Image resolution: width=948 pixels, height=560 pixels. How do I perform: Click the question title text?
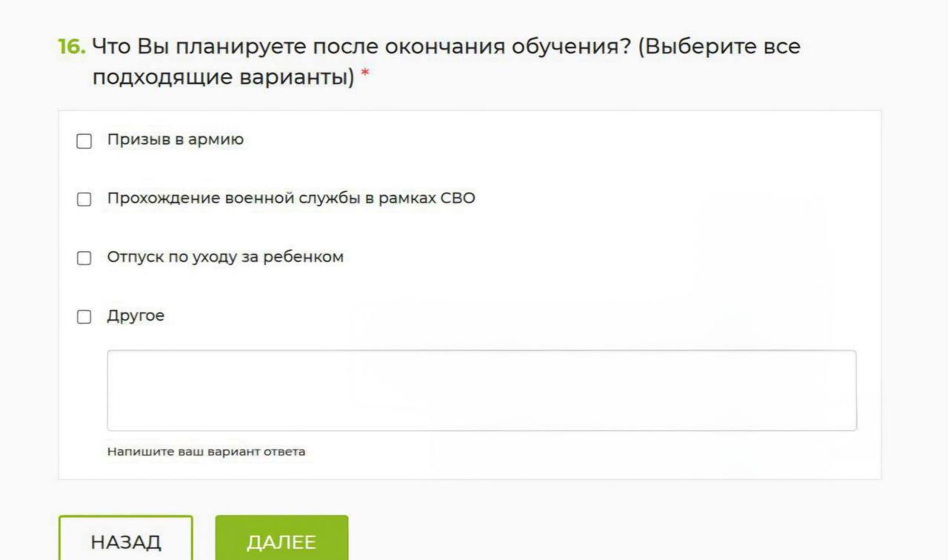point(444,47)
